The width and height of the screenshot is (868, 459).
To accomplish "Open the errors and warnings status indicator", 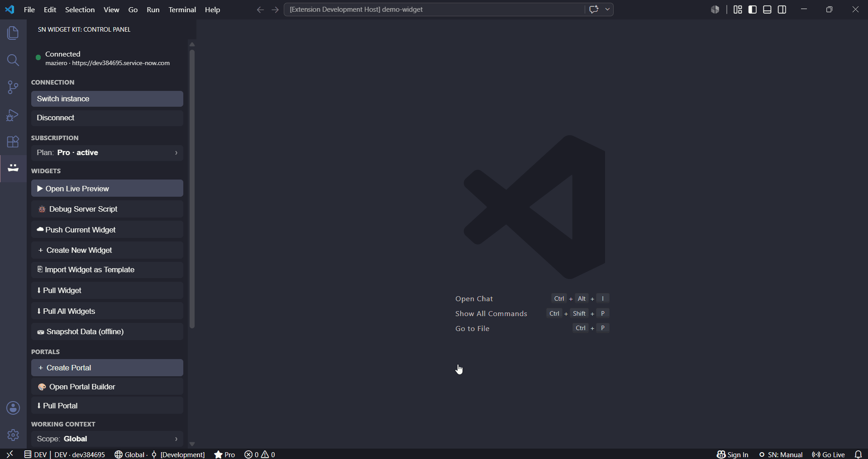I will click(x=260, y=454).
